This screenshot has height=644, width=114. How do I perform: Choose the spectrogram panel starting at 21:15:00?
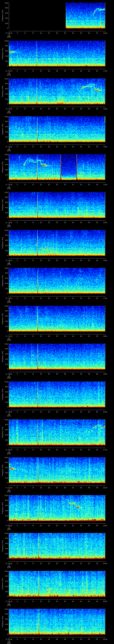tap(57, 243)
